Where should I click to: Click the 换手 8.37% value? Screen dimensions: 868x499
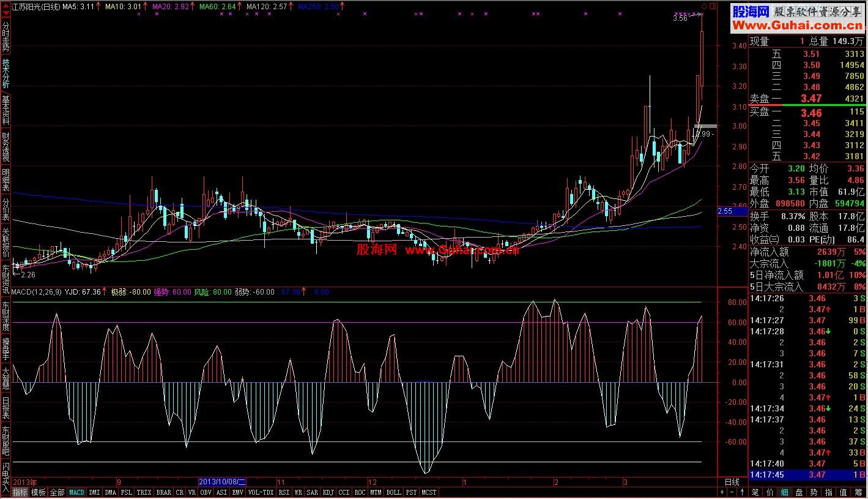pos(793,216)
